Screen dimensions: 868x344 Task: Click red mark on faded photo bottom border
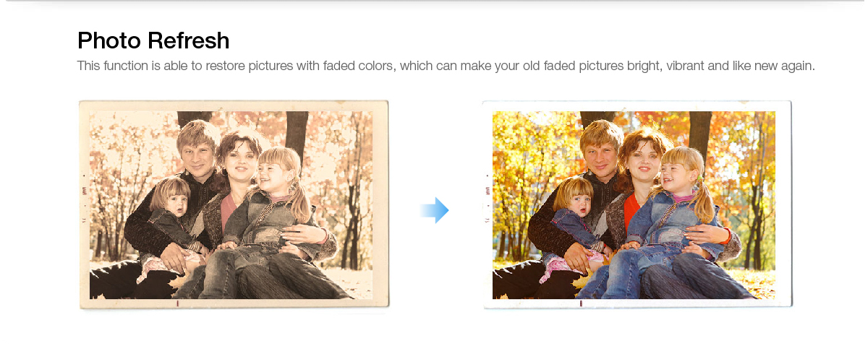[x=177, y=304]
